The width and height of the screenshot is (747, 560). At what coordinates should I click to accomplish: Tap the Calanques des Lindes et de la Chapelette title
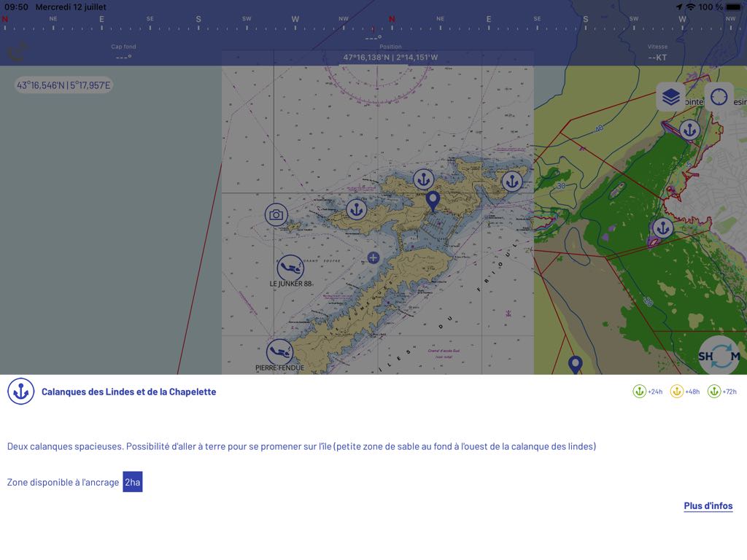click(128, 392)
